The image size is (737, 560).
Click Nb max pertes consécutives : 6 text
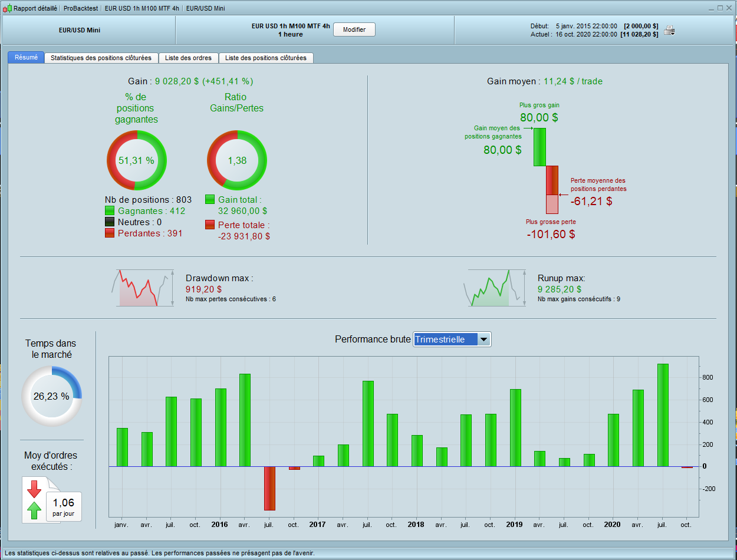pyautogui.click(x=231, y=299)
